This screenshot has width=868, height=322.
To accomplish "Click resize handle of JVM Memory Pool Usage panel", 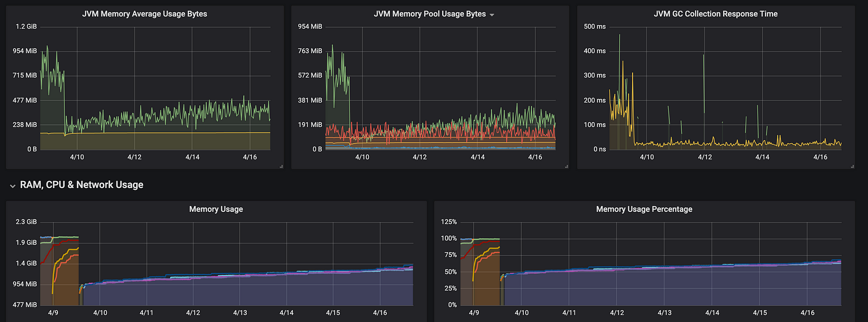I will click(x=566, y=166).
